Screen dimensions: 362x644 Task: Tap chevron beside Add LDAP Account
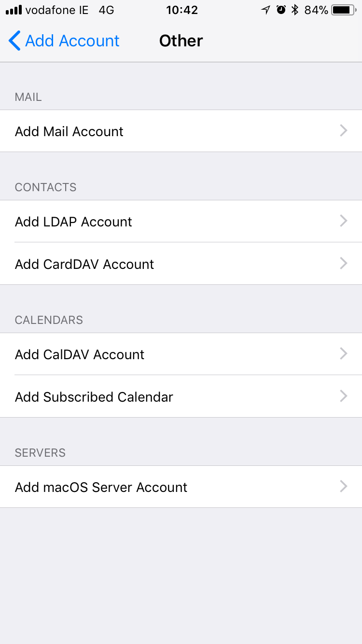click(x=344, y=221)
